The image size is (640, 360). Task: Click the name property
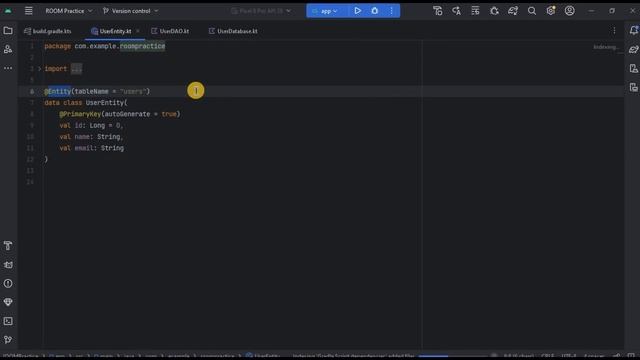pyautogui.click(x=82, y=137)
